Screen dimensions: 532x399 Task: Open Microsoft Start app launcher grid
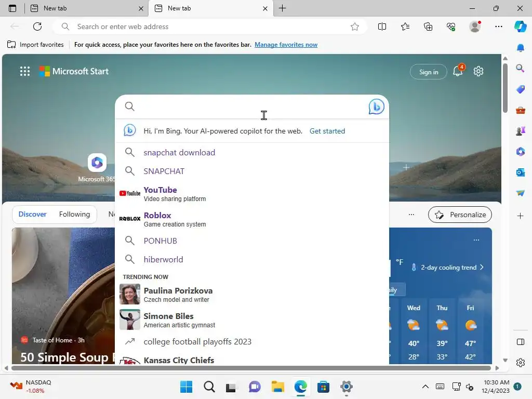pyautogui.click(x=25, y=71)
